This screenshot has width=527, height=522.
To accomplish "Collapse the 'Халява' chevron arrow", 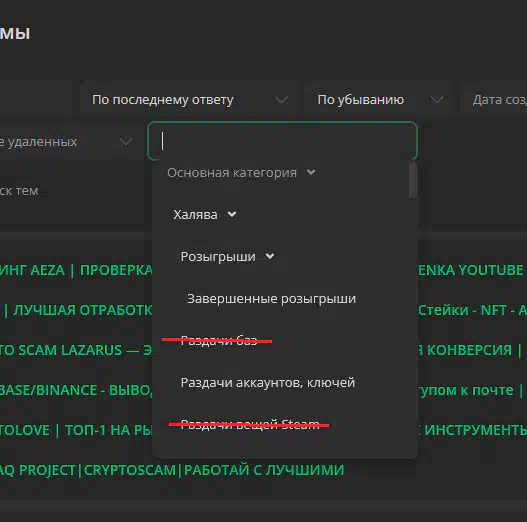I will 232,214.
